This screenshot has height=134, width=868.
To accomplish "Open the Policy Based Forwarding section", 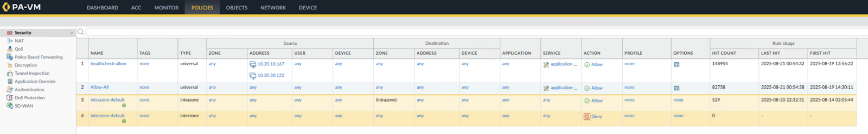I will pos(39,57).
